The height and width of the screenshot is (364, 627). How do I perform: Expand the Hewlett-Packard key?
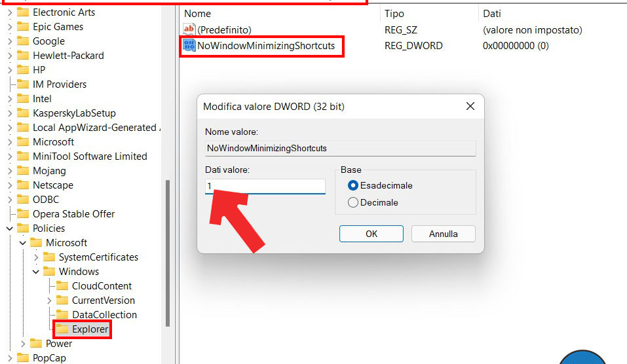[x=10, y=56]
